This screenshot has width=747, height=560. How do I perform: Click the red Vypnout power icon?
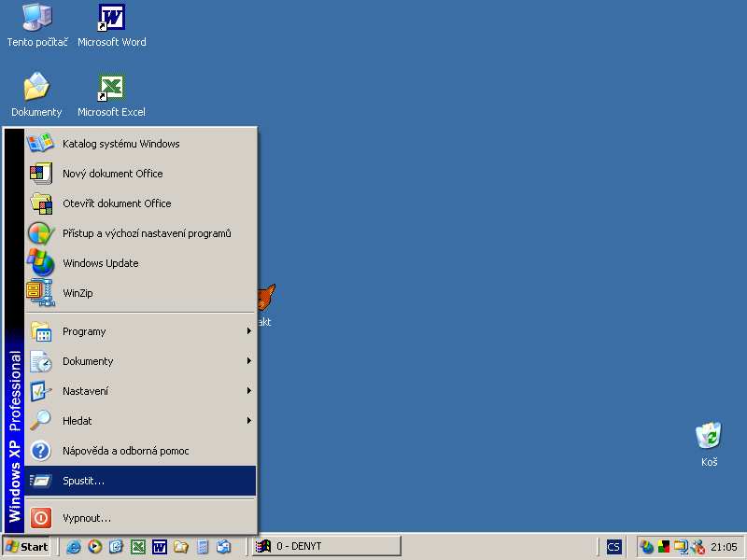click(x=40, y=518)
